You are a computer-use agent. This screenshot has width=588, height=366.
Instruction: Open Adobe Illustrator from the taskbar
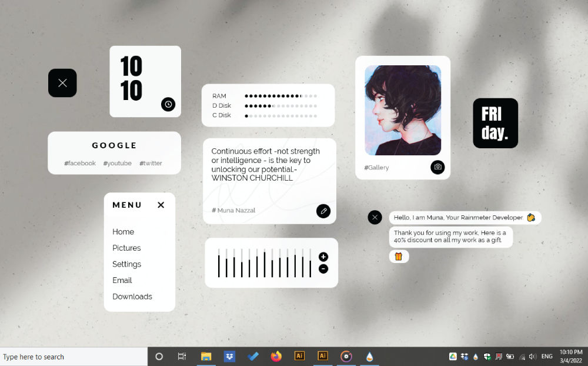(x=300, y=356)
